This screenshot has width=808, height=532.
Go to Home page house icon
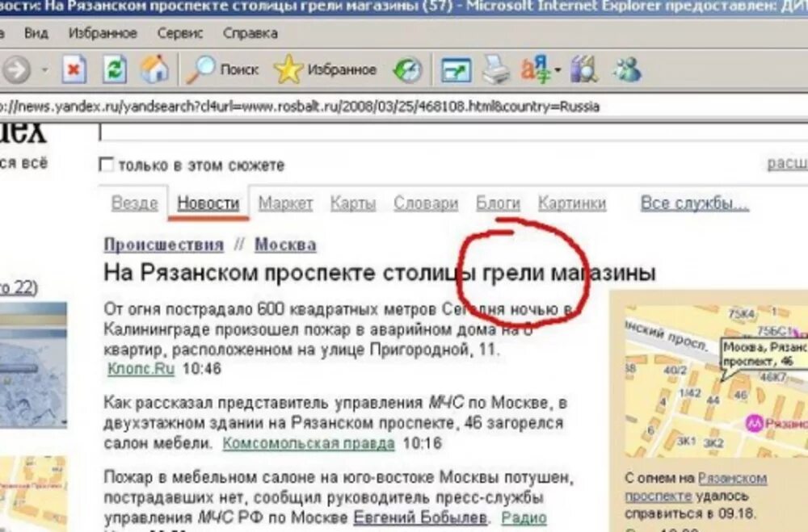(154, 69)
